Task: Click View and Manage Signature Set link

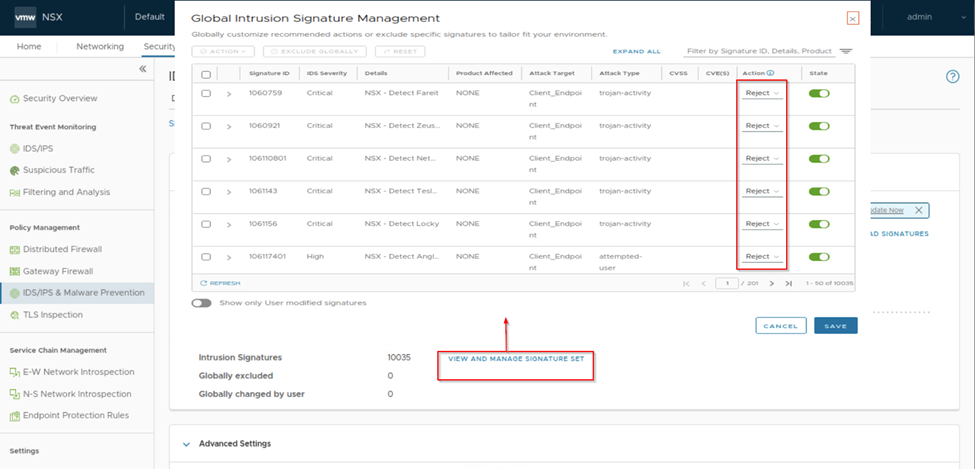Action: [x=515, y=358]
